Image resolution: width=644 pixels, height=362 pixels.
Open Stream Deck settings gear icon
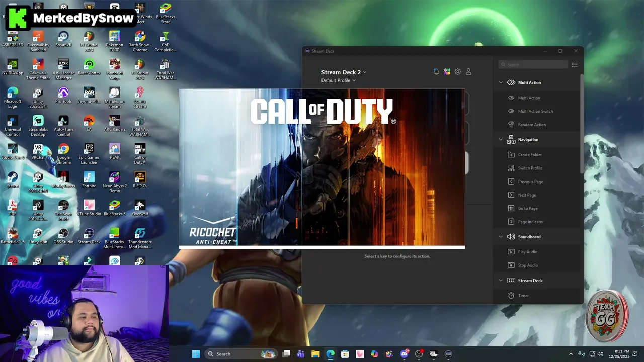click(458, 72)
